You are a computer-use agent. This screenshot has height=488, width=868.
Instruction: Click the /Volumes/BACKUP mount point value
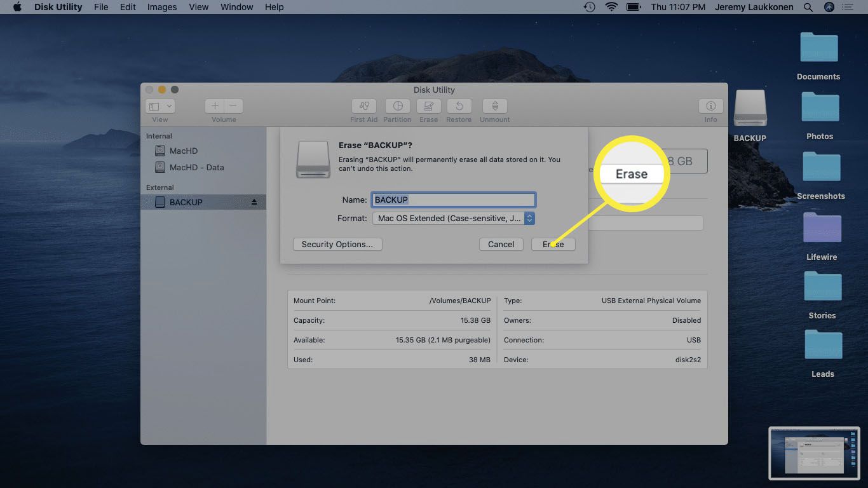460,301
